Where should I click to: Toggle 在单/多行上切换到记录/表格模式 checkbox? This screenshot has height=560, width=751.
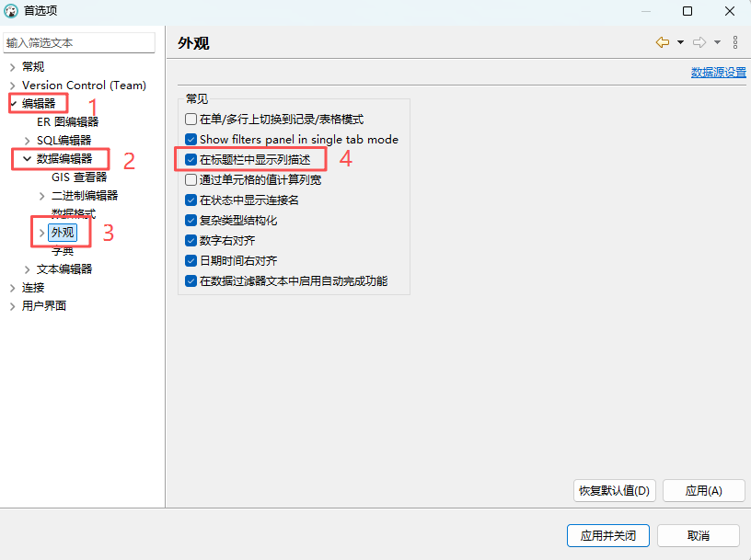191,120
